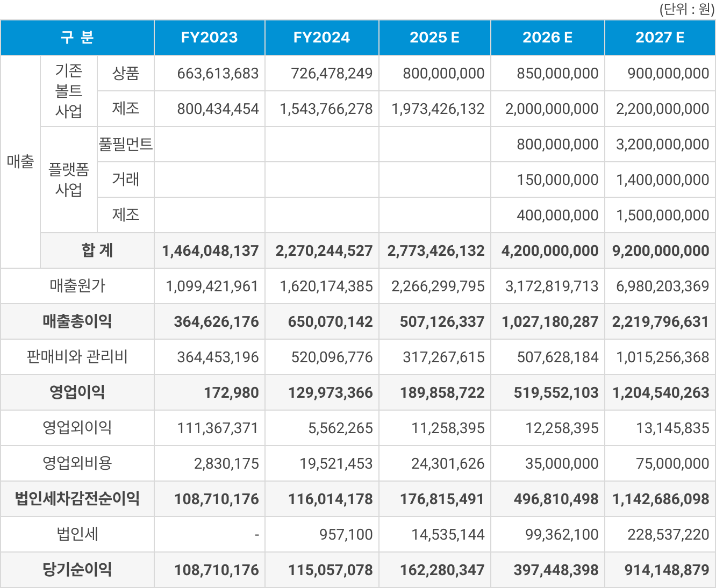Click the FY2023 column header
The image size is (716, 588).
tap(209, 38)
